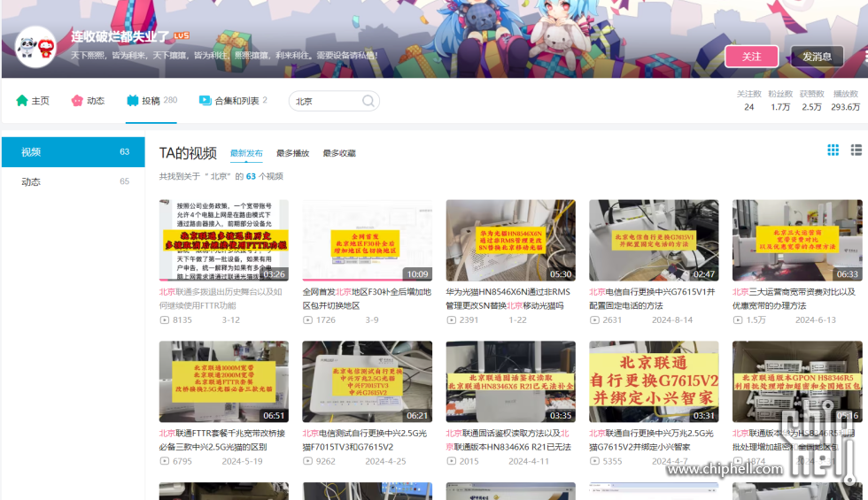The image size is (868, 500).
Task: Select 动态 65 in the sidebar
Action: 73,181
